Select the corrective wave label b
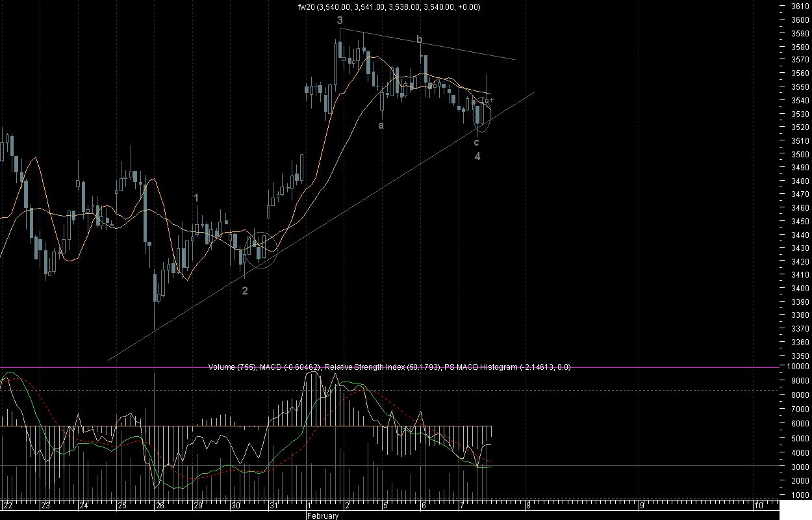This screenshot has height=520, width=812. pos(420,40)
